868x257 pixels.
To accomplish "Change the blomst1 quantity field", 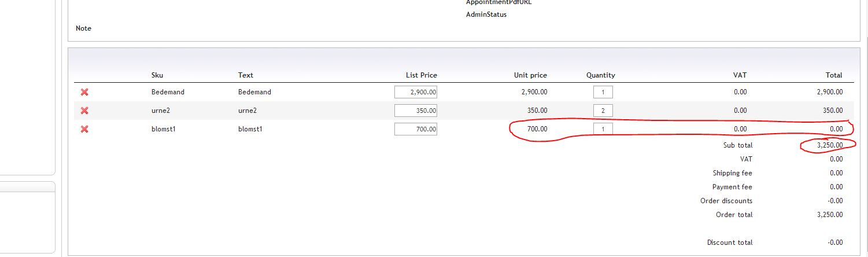I will point(603,129).
